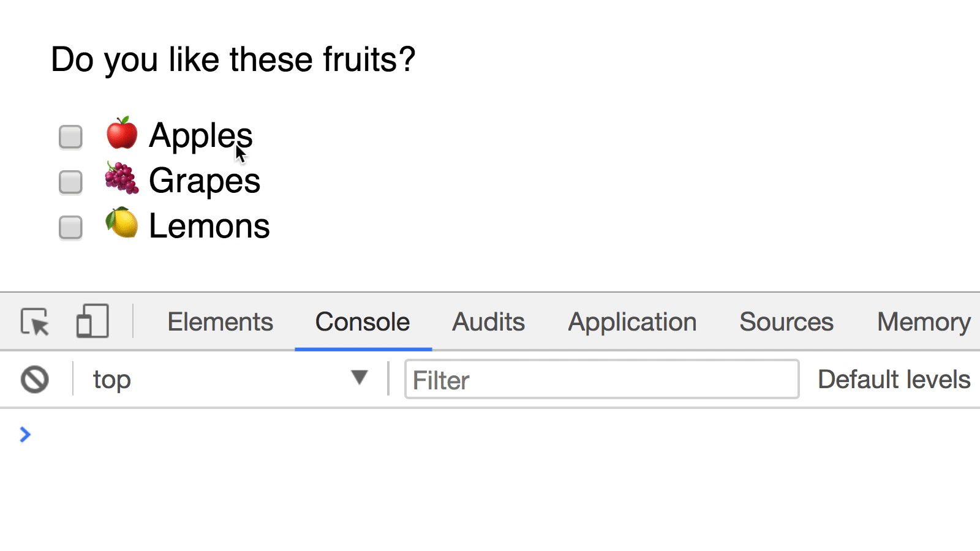Toggle the device toolbar icon

tap(92, 321)
